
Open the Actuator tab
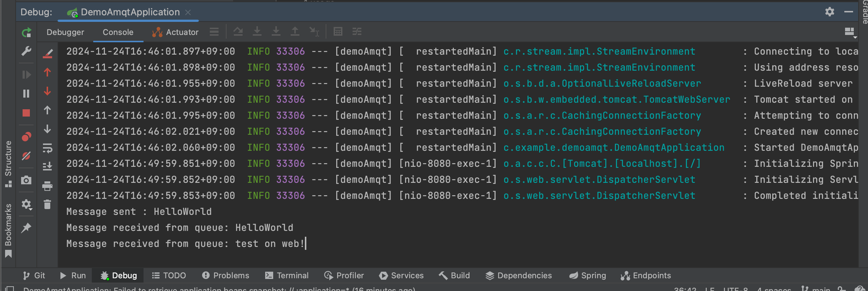tap(175, 32)
